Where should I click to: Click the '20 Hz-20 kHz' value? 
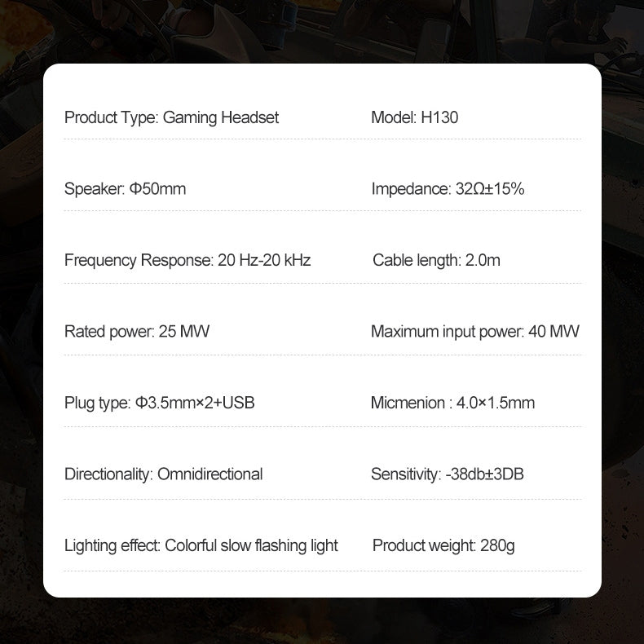pos(265,261)
